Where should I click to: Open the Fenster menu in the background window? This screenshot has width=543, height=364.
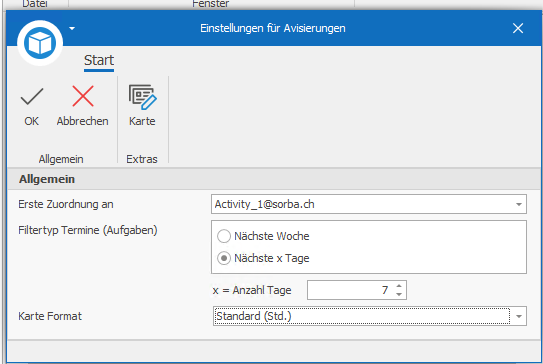(x=211, y=4)
